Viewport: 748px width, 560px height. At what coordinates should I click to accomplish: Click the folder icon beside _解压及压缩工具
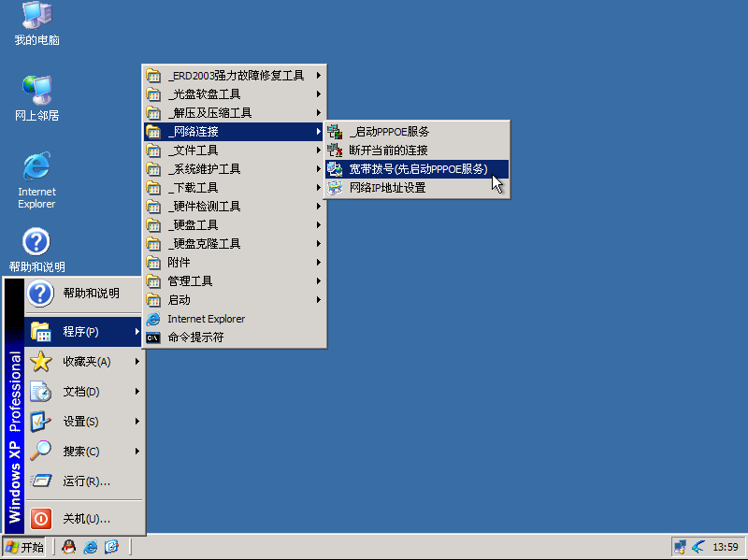pos(153,112)
